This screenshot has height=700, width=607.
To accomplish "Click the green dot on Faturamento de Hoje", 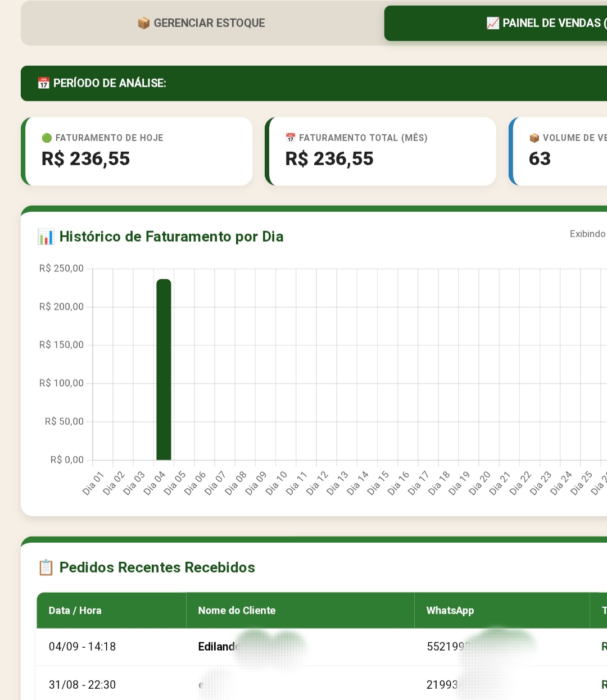I will tap(47, 138).
